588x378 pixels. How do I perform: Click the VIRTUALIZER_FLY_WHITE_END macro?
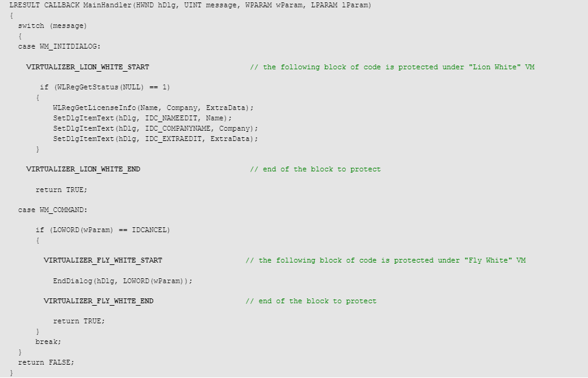(x=98, y=301)
